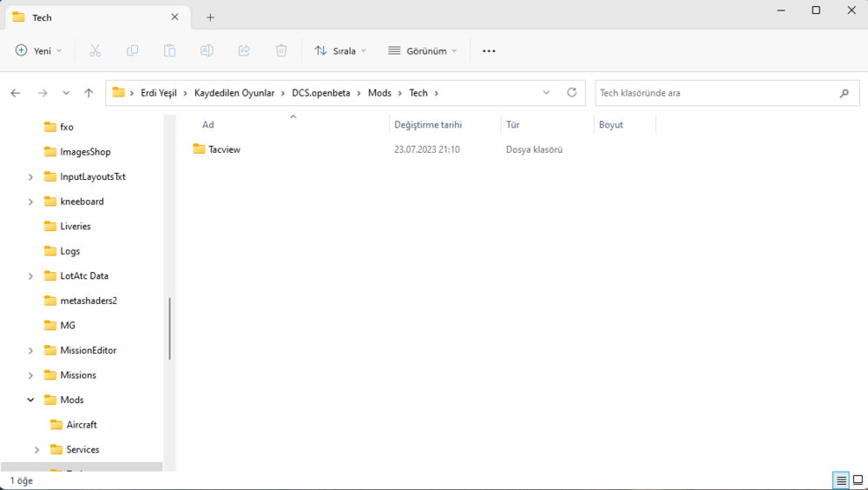Select Missions folder in tree
This screenshot has width=868, height=490.
point(78,374)
